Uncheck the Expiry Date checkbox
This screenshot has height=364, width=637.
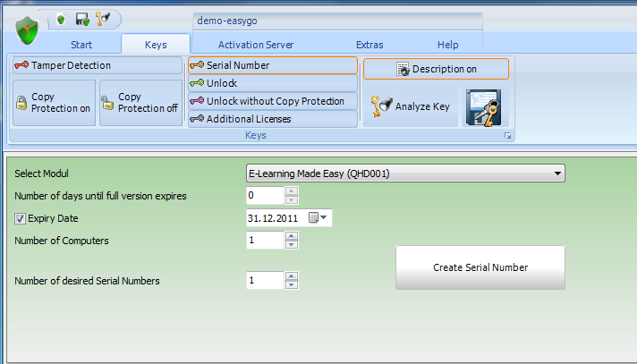click(20, 218)
